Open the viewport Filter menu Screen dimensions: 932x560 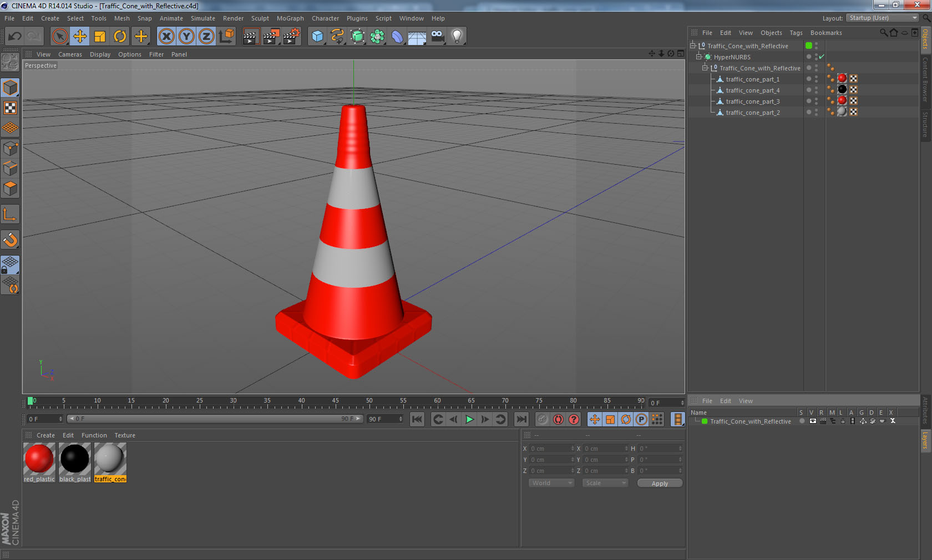point(156,54)
